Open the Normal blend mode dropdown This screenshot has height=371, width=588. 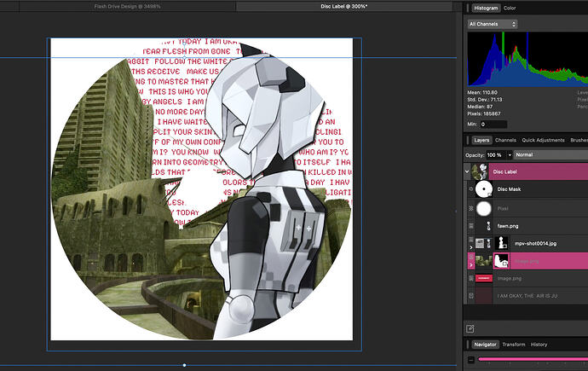click(x=551, y=155)
